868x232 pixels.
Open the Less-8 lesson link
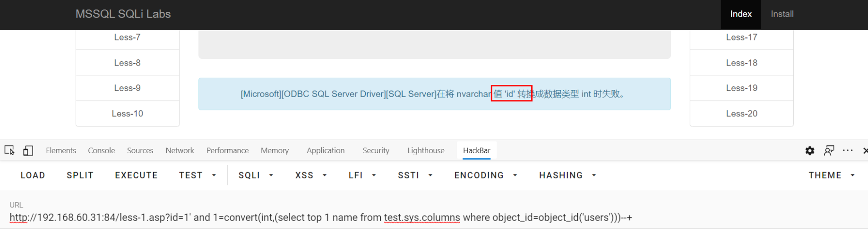128,63
